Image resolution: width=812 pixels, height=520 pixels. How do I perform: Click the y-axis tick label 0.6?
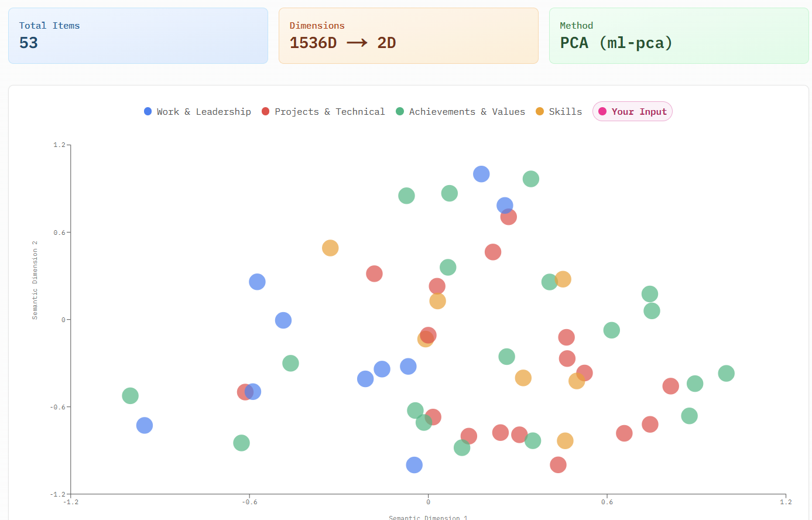(x=59, y=232)
